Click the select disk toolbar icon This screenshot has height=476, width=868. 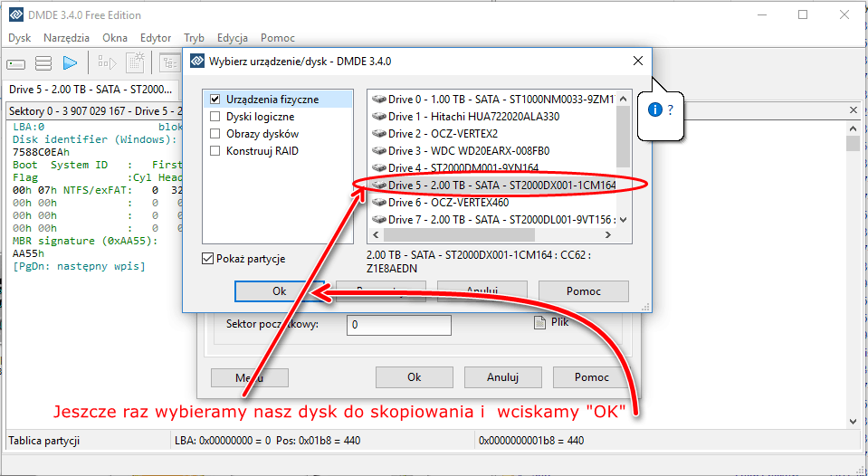(x=16, y=63)
